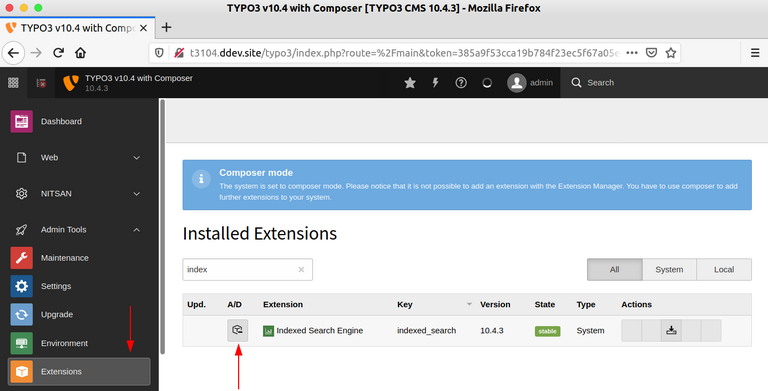Click the tracking protection shield icon

[159, 53]
